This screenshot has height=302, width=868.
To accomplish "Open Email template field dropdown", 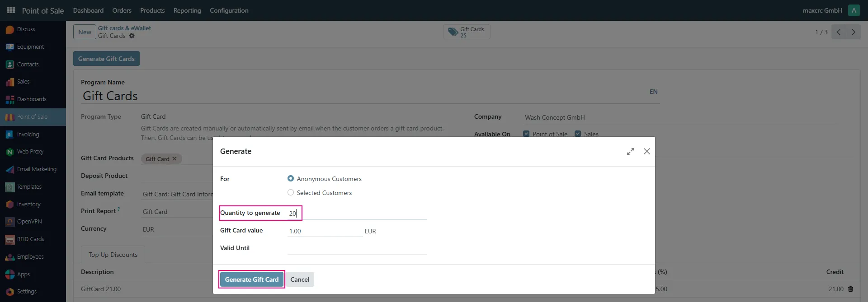I will click(x=177, y=194).
